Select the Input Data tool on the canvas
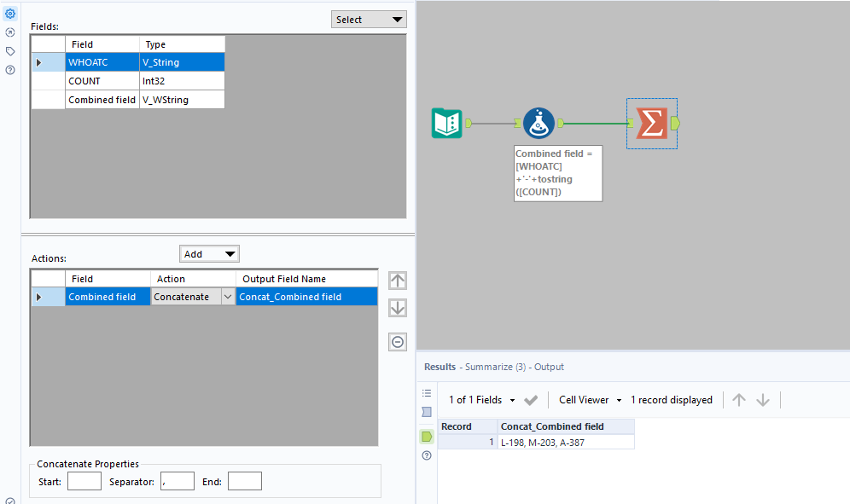The image size is (850, 504). pos(448,123)
